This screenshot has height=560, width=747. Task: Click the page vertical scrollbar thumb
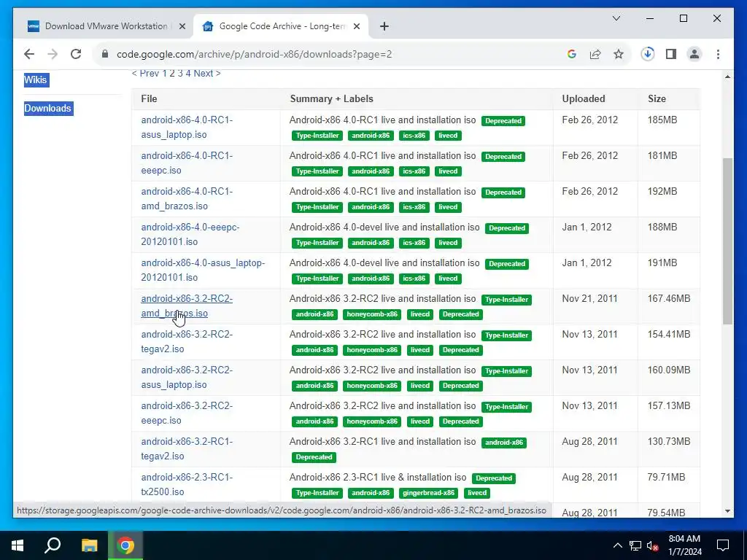tap(727, 241)
